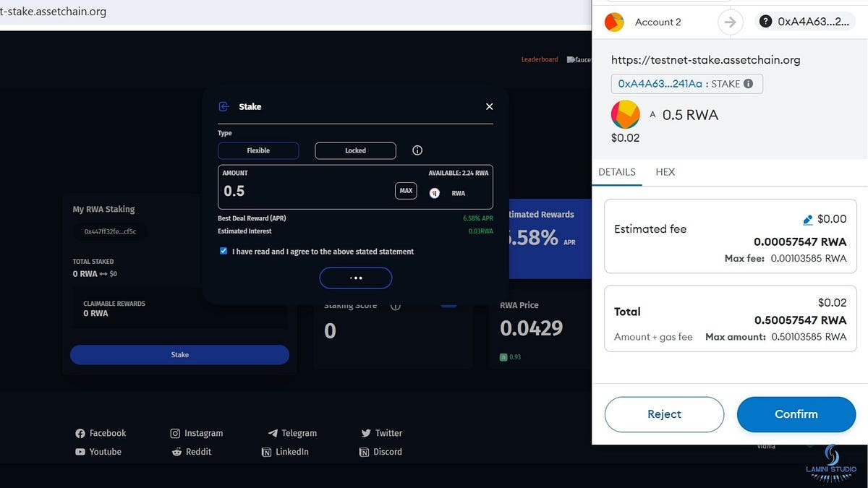This screenshot has height=488, width=868.
Task: Click the wallet address 0x447ff32fe...cf5c
Action: [110, 232]
